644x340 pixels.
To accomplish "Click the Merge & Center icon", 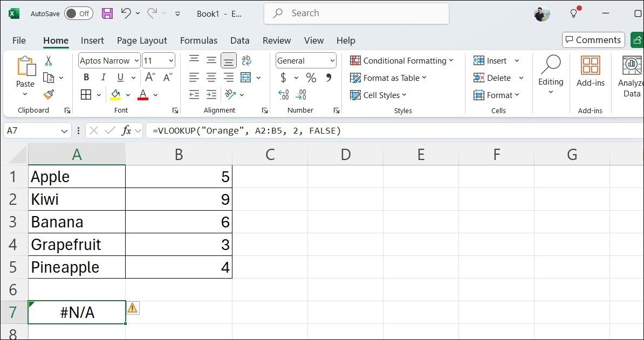I will coord(246,78).
